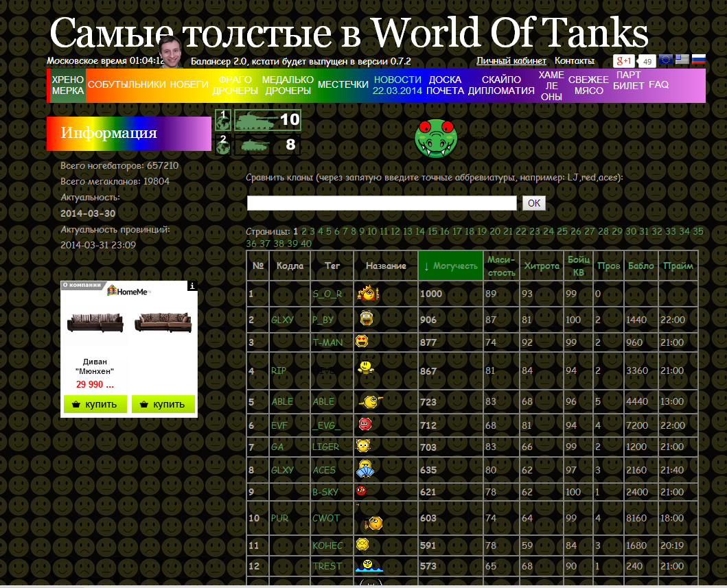Image resolution: width=727 pixels, height=588 pixels.
Task: Open the PUR alliance link
Action: click(279, 518)
